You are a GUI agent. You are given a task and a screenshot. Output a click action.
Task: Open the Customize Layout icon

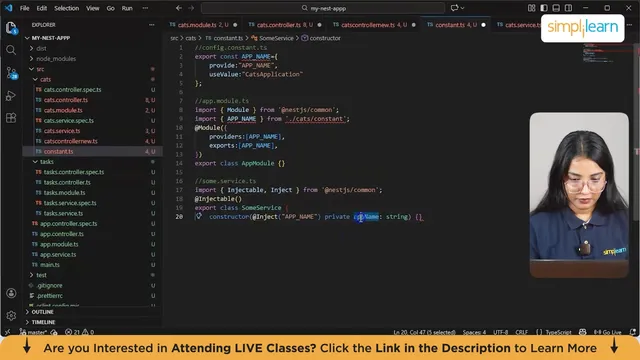click(x=531, y=8)
